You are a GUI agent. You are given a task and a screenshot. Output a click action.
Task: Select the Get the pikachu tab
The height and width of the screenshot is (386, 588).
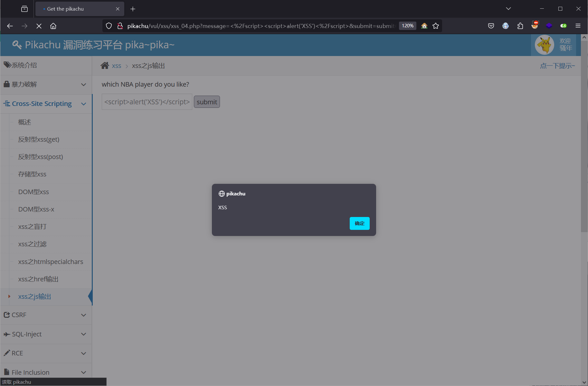pos(80,9)
